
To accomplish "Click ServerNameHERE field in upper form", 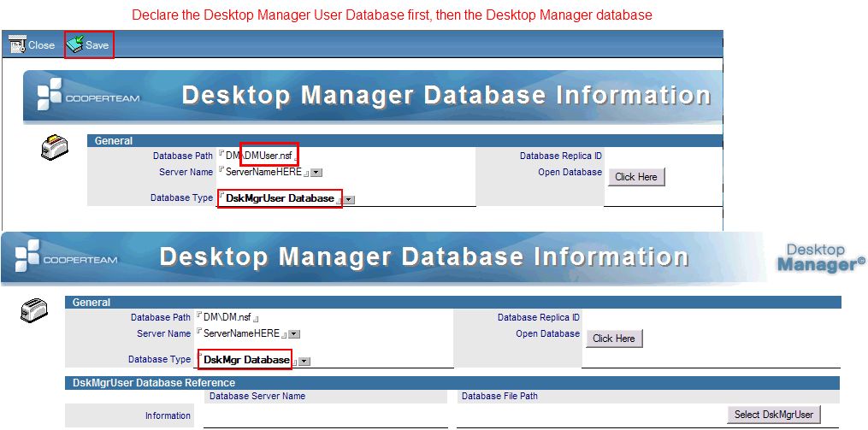I will [x=263, y=172].
